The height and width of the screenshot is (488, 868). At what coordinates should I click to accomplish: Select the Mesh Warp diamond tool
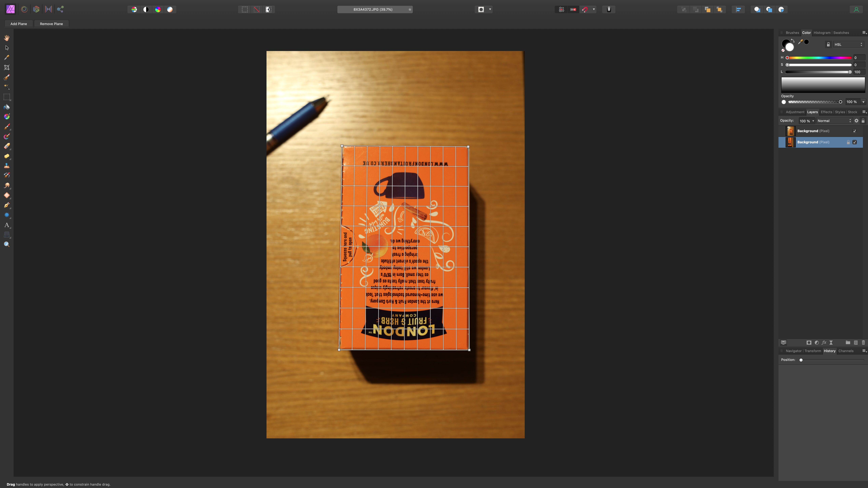[x=7, y=195]
